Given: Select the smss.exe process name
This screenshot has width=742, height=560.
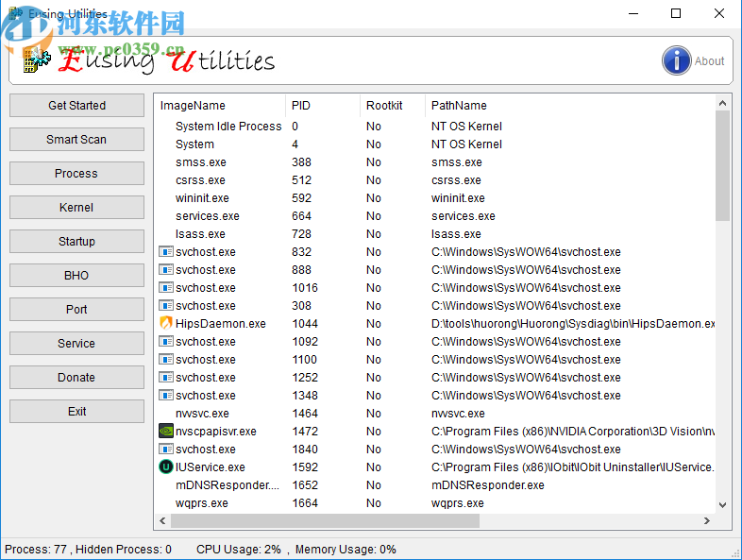Looking at the screenshot, I should point(201,162).
